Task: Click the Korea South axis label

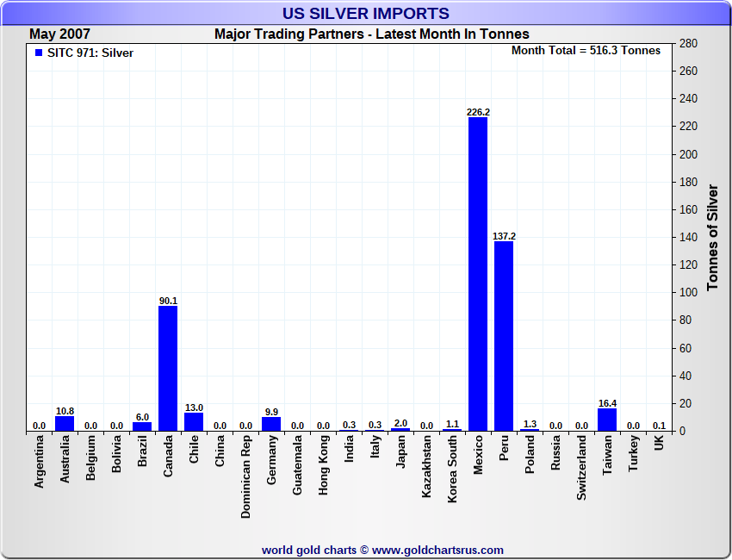Action: click(452, 469)
